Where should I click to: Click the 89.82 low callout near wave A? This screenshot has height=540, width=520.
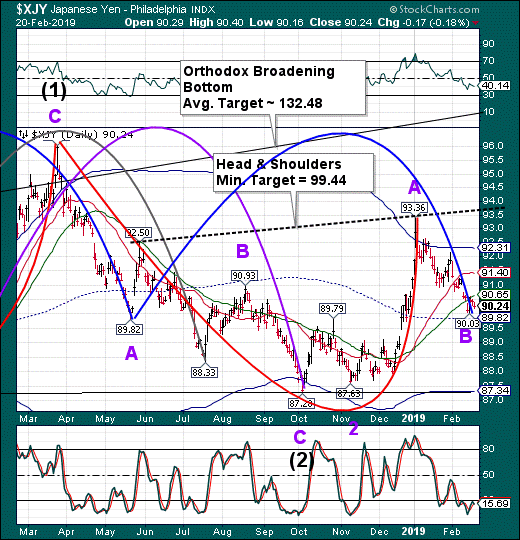(129, 330)
